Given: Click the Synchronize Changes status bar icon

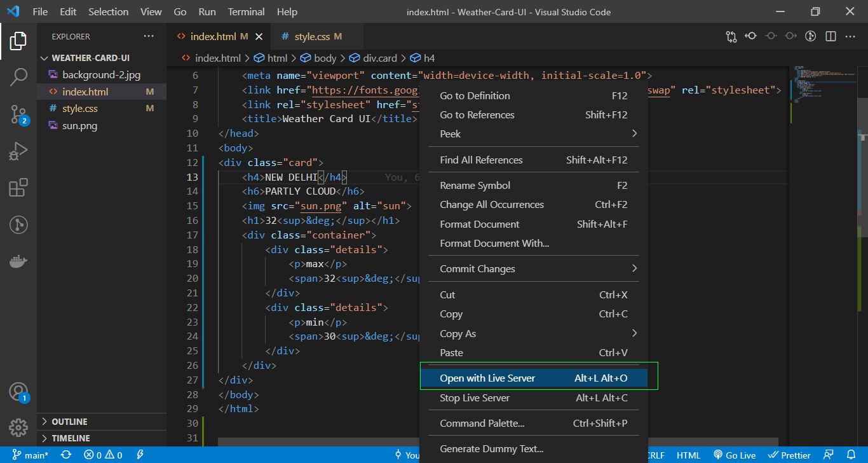Looking at the screenshot, I should (66, 455).
